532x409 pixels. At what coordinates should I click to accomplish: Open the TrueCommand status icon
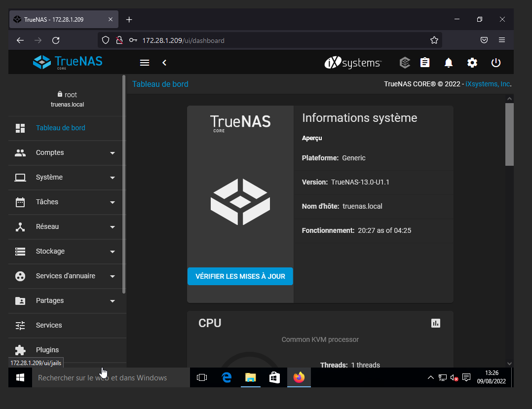405,63
